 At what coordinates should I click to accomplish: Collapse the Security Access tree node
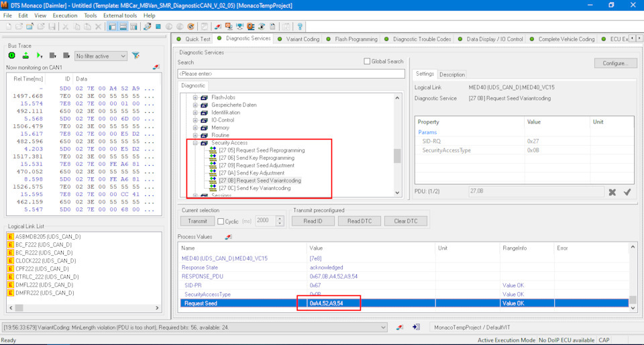pos(196,143)
